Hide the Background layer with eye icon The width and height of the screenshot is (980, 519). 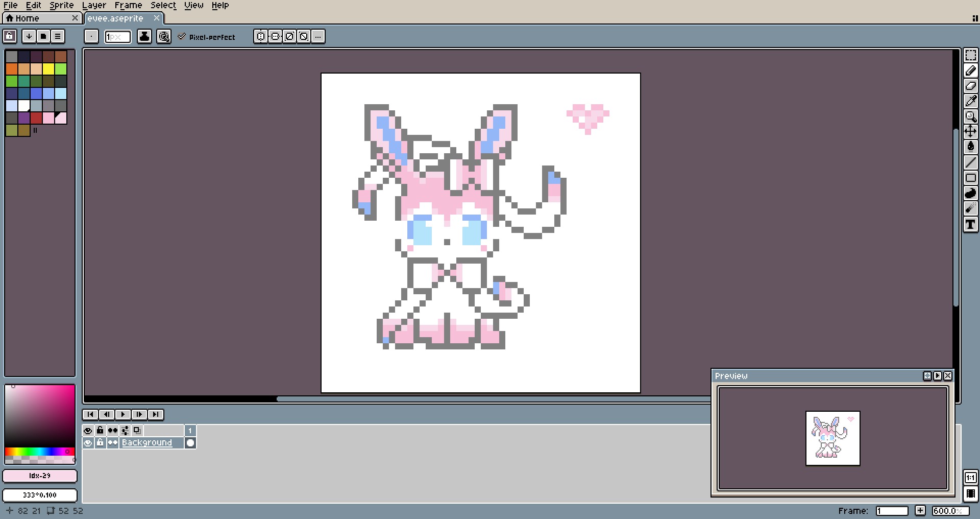coord(88,443)
